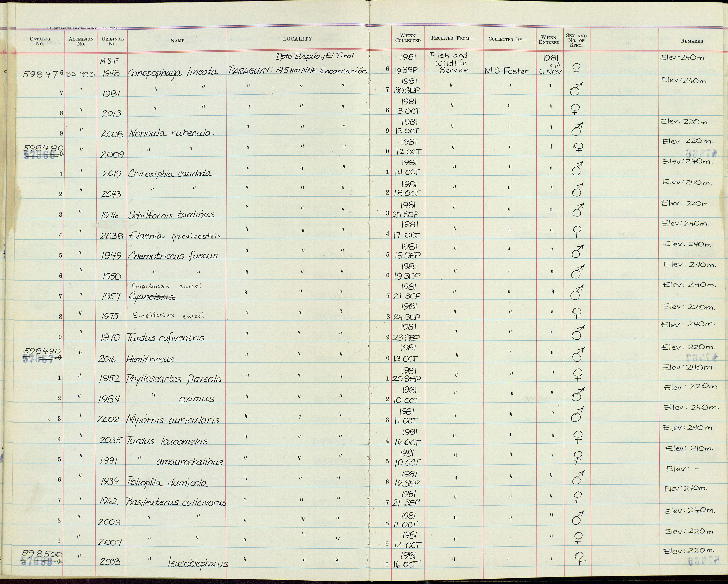The width and height of the screenshot is (728, 584).
Task: Click the 'Locality' column header
Action: (x=298, y=39)
